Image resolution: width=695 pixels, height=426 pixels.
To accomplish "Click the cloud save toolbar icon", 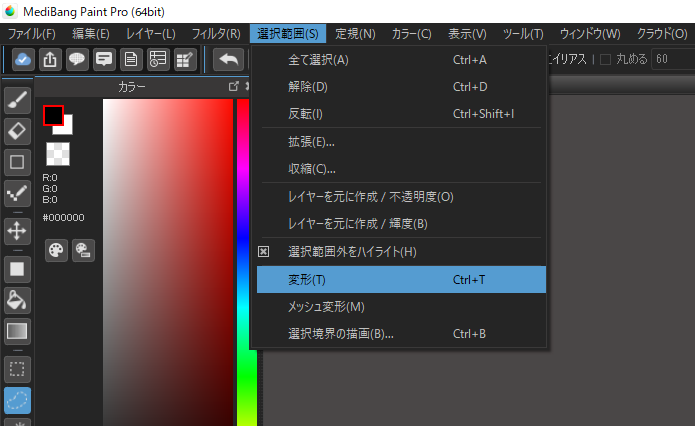I will coord(24,59).
